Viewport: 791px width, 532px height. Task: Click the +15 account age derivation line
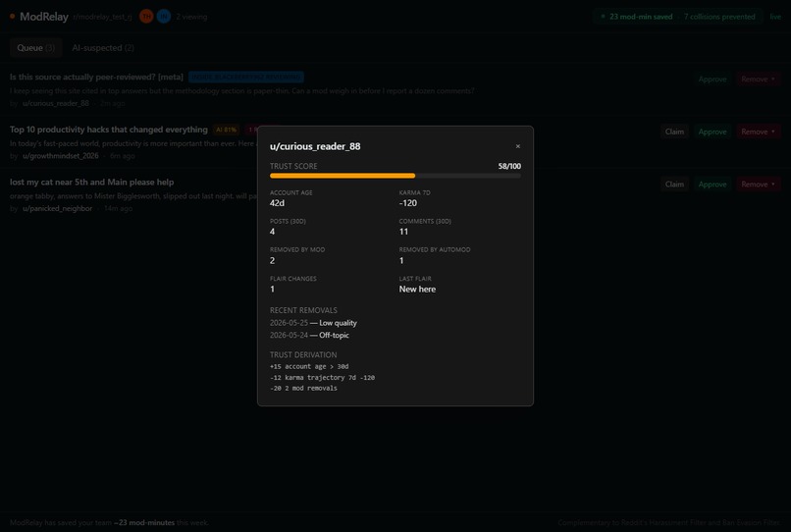[x=309, y=366]
